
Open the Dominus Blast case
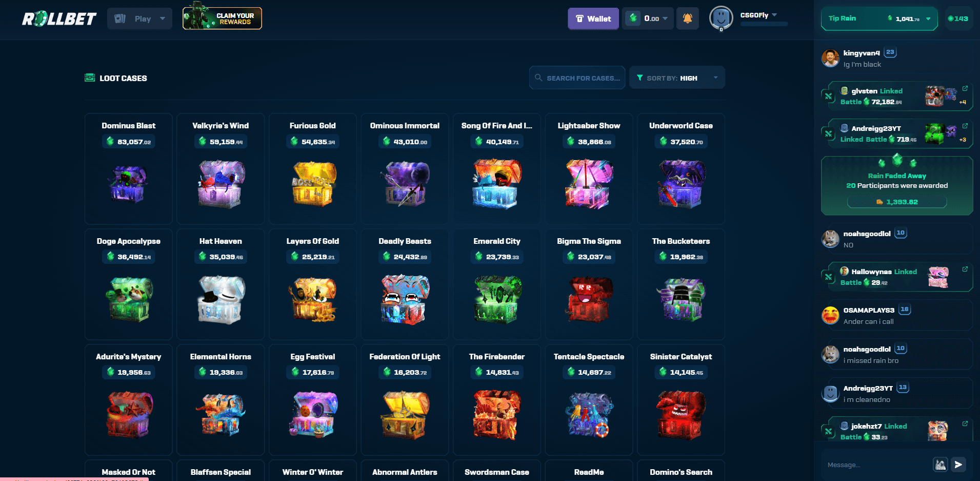coord(128,168)
